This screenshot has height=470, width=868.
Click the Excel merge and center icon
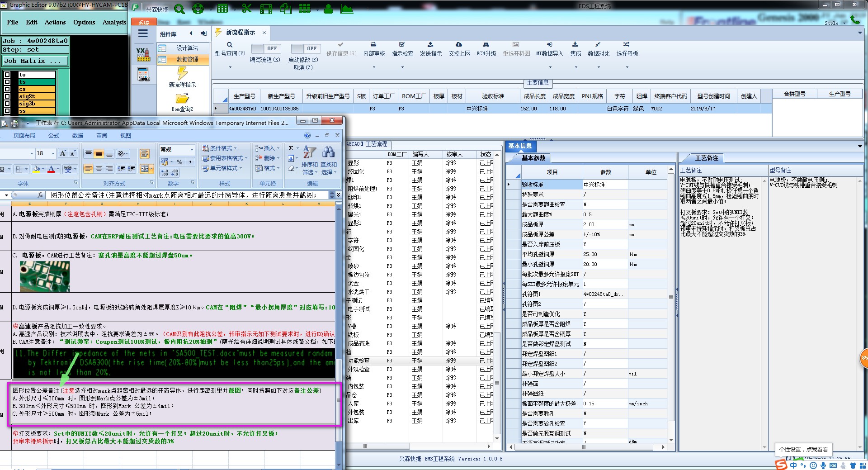coord(145,169)
